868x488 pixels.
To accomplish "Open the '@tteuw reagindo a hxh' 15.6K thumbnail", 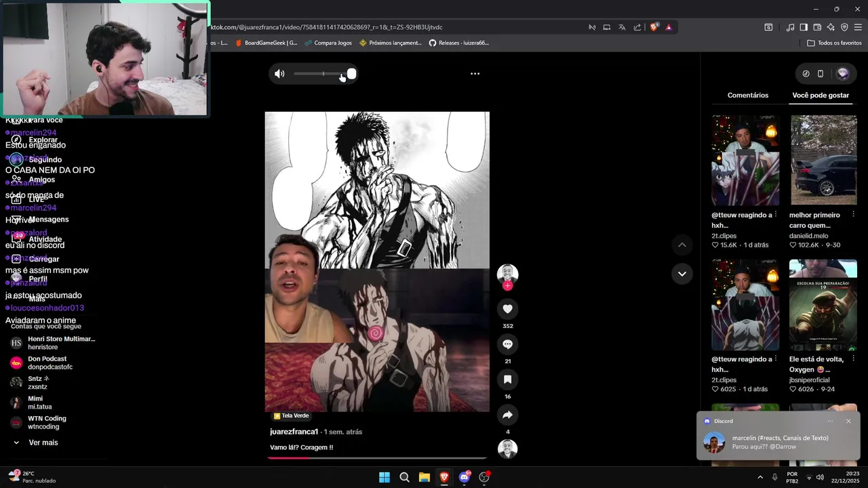I will [745, 161].
